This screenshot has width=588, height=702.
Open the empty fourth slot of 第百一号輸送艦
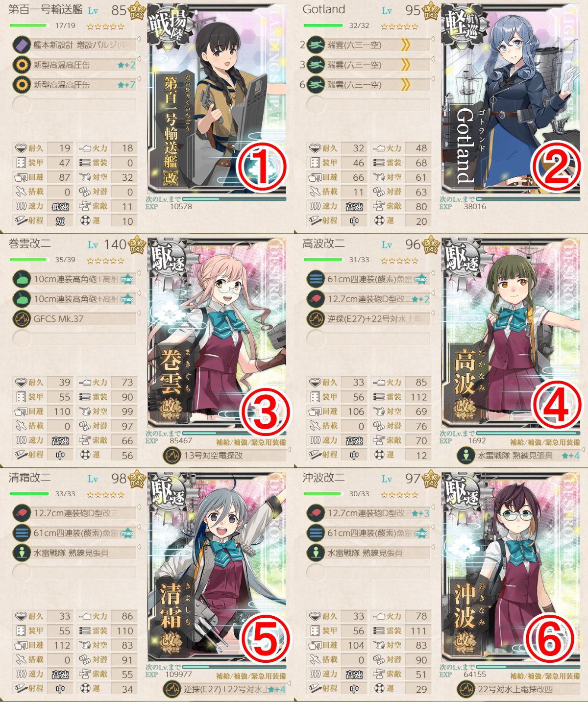point(74,104)
